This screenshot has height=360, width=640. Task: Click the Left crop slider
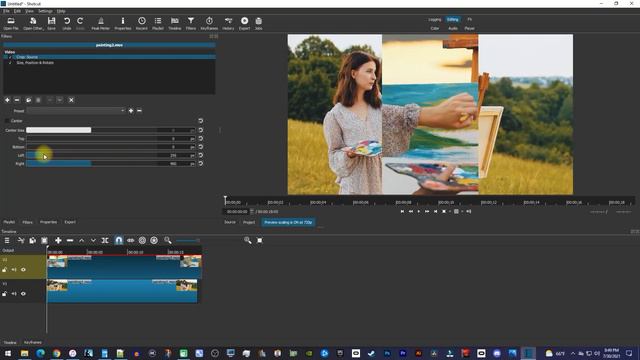coord(92,155)
